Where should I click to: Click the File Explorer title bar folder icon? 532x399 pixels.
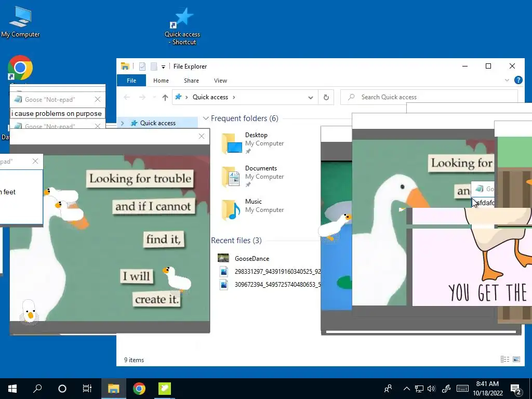point(125,66)
